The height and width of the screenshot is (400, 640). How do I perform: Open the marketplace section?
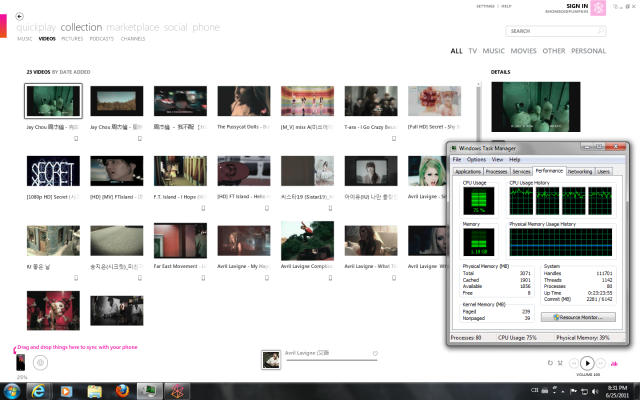coord(133,27)
